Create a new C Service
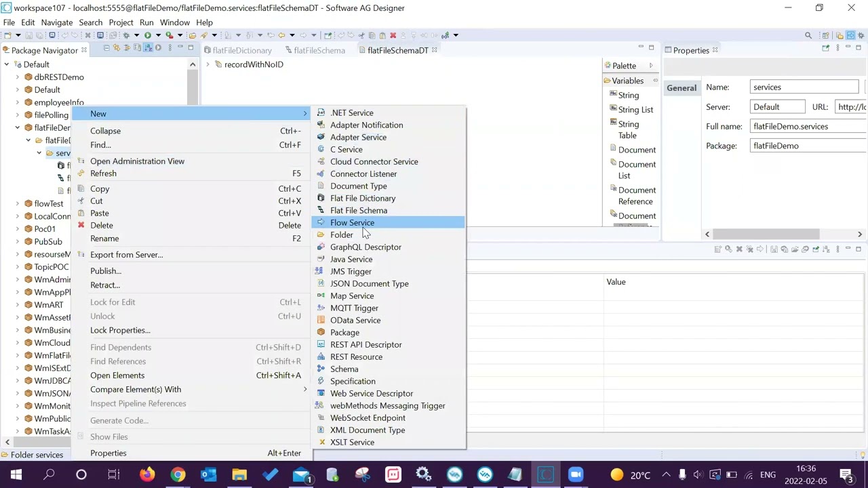 coord(389,149)
